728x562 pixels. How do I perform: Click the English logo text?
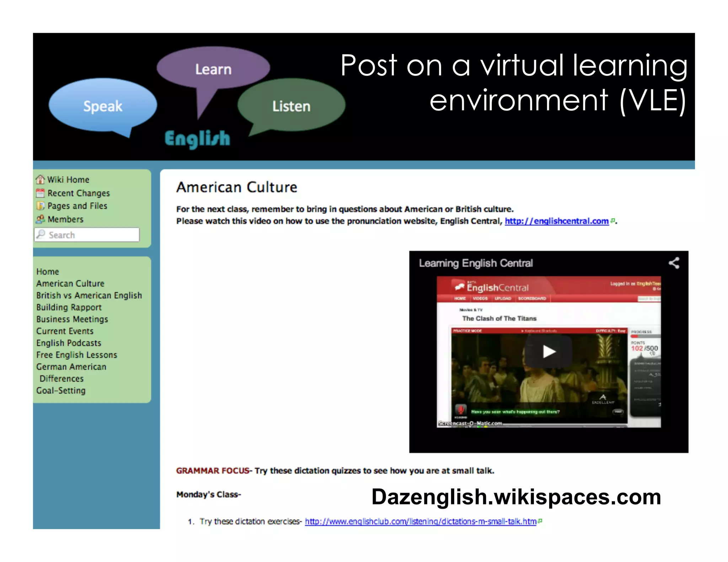197,139
